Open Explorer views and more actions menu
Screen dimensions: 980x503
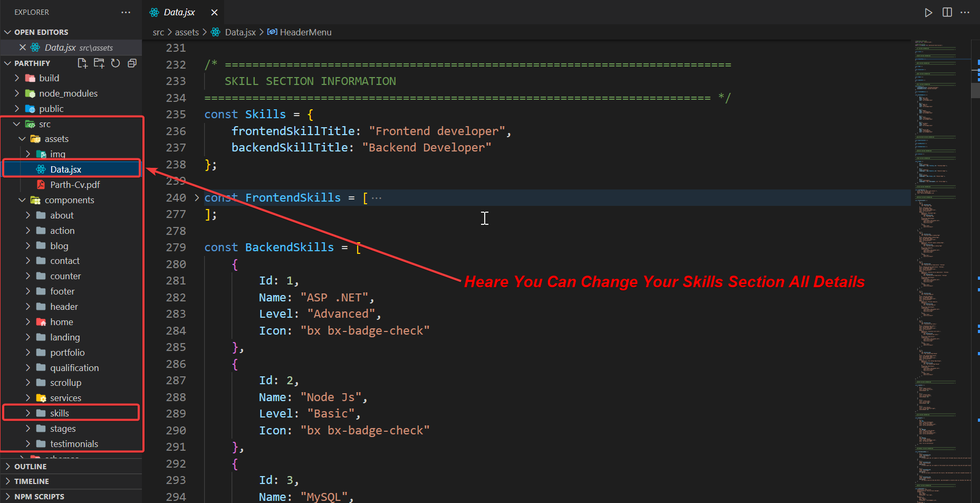[126, 12]
